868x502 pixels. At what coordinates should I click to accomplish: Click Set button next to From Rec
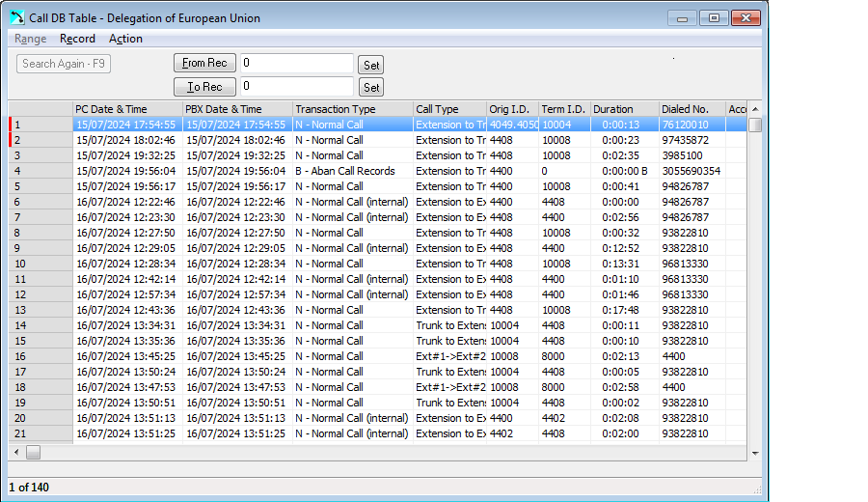tap(370, 65)
